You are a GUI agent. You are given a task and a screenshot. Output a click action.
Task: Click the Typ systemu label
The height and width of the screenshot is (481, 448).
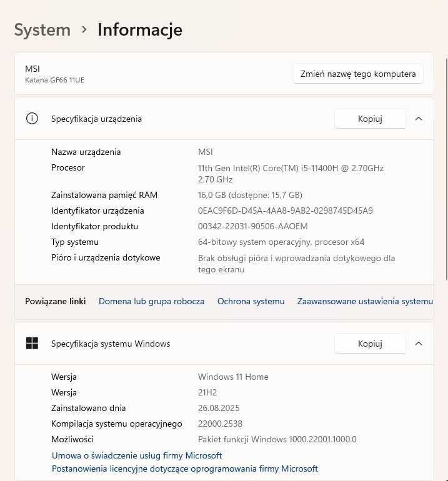click(x=75, y=242)
